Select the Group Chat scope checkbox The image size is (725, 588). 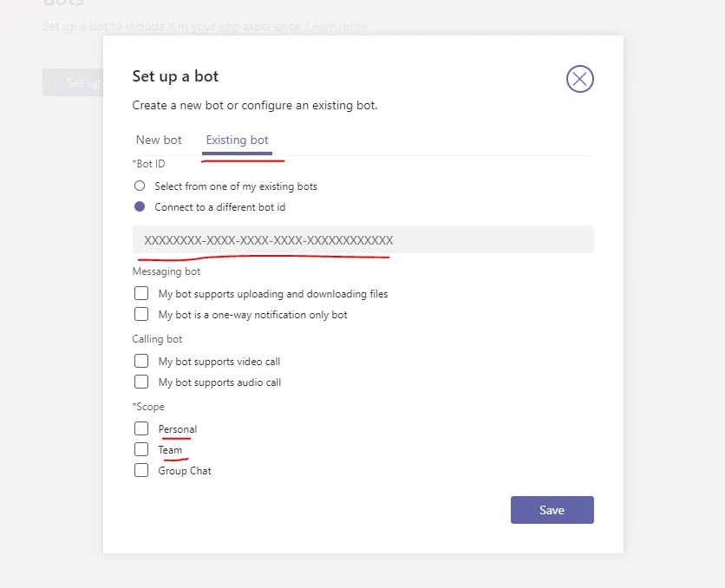tap(141, 471)
